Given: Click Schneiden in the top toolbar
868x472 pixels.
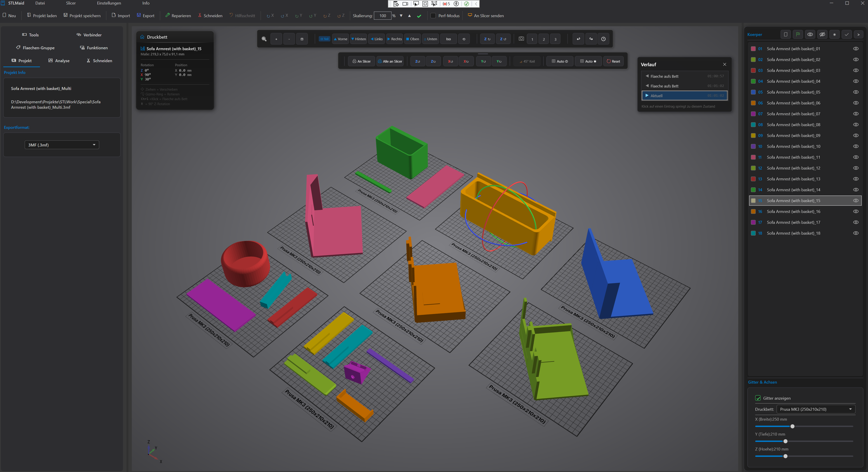Looking at the screenshot, I should (x=210, y=16).
